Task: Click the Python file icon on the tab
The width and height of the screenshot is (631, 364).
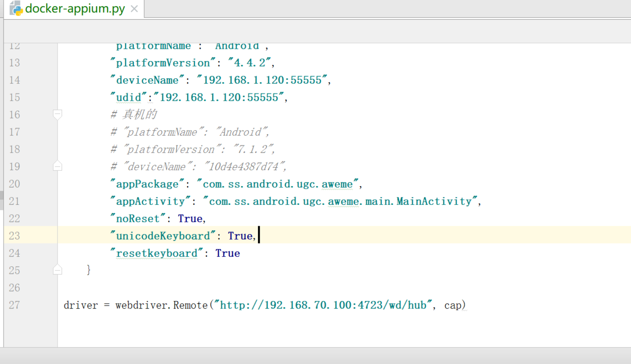Action: point(16,9)
